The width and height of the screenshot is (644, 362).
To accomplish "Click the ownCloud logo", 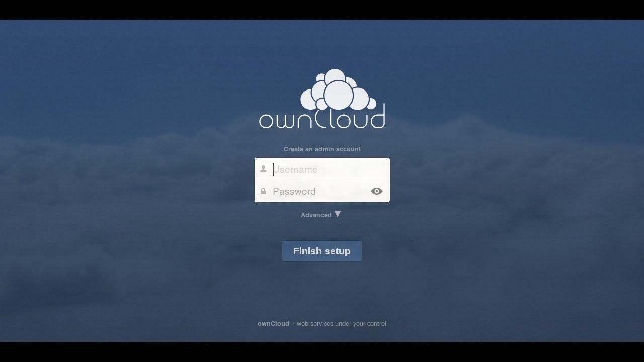I will [322, 99].
